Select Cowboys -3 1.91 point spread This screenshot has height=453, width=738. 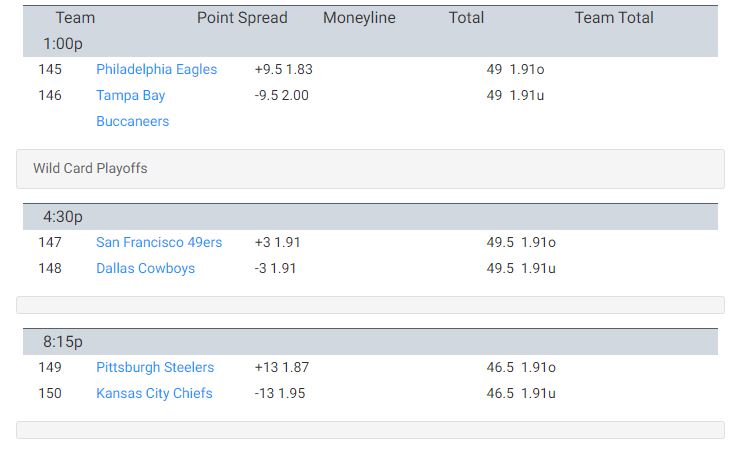[x=275, y=268]
